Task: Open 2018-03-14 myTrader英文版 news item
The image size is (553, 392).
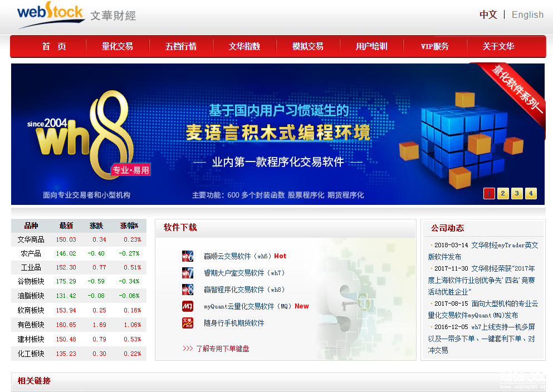Action: tap(483, 251)
